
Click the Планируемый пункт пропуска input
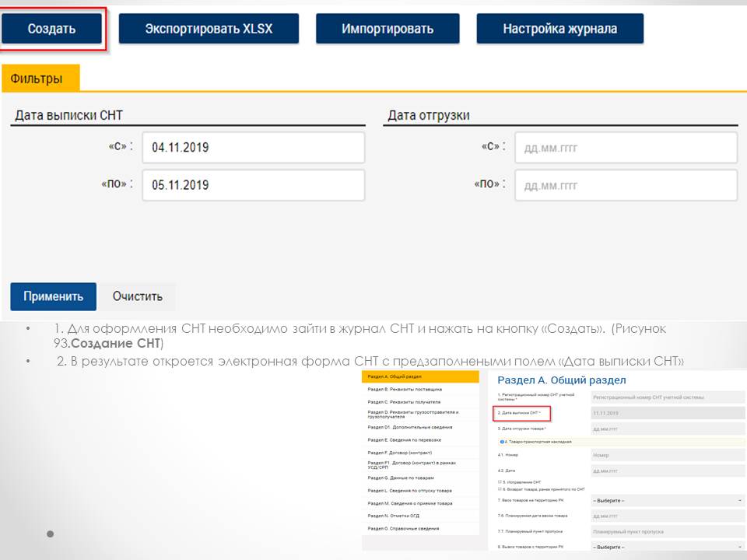pos(667,531)
